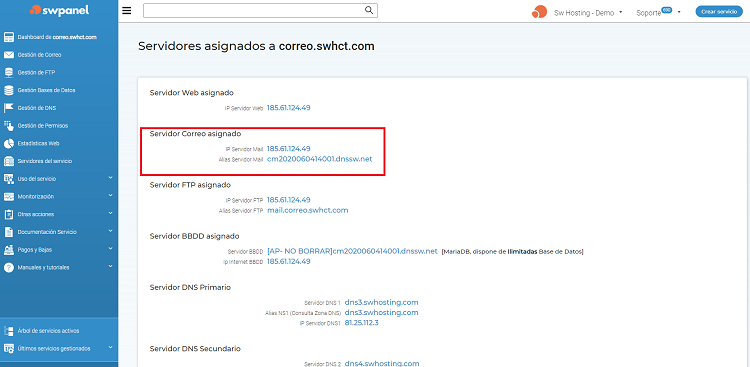Click the Gestión de Correo envelope icon
Image resolution: width=750 pixels, height=367 pixels.
coord(9,55)
